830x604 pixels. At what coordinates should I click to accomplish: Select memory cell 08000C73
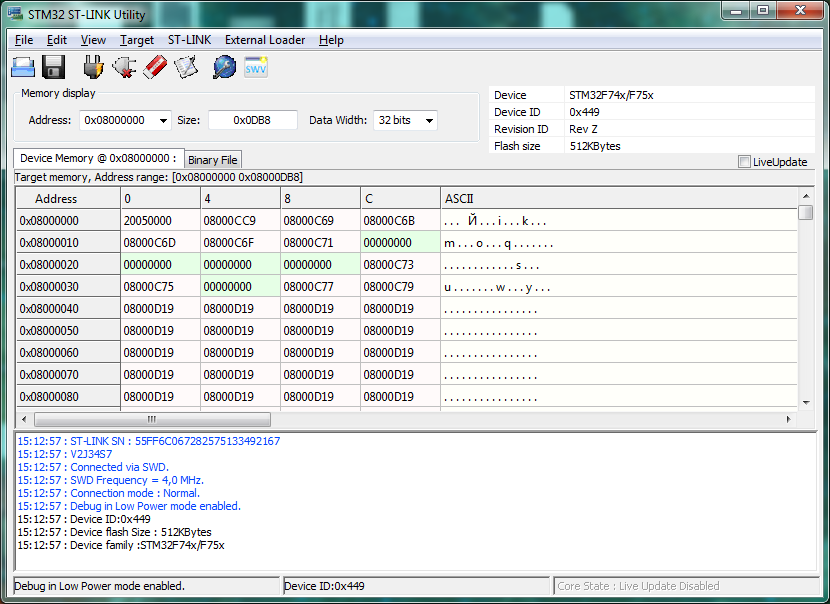(400, 265)
